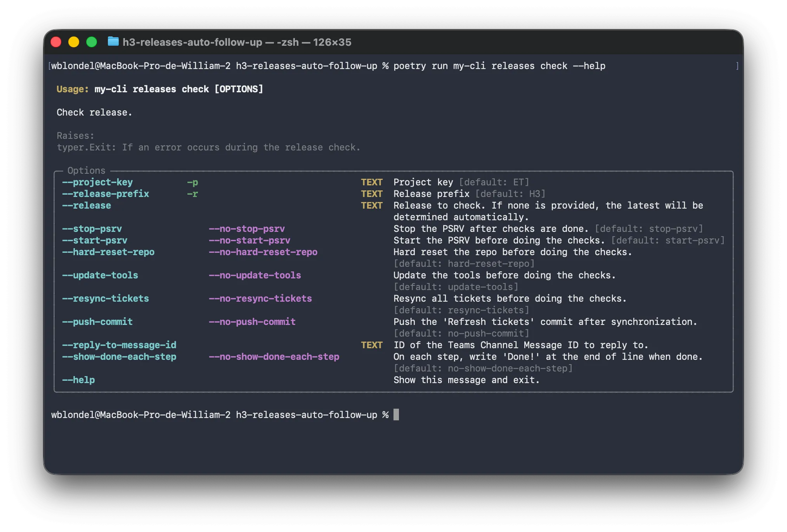Click '[default: resync-tickets]' text

(x=461, y=310)
